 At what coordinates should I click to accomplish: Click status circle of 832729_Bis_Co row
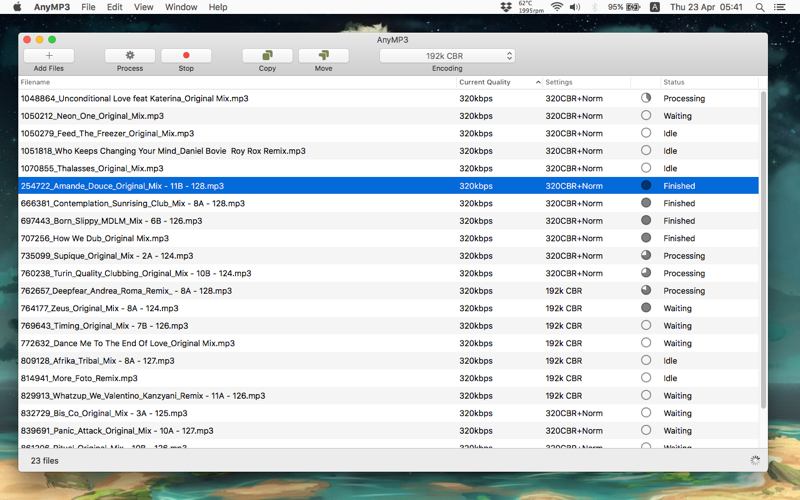(x=646, y=412)
